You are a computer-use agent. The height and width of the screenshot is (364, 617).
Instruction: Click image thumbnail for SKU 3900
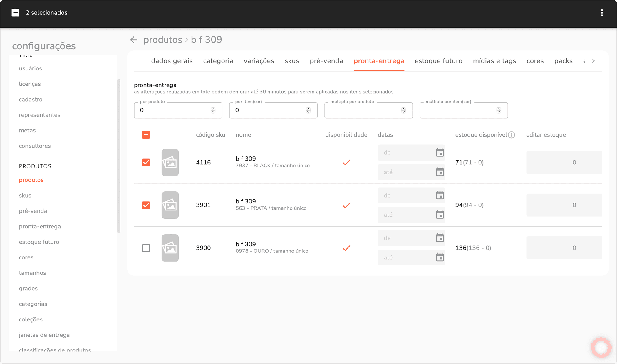(x=170, y=248)
